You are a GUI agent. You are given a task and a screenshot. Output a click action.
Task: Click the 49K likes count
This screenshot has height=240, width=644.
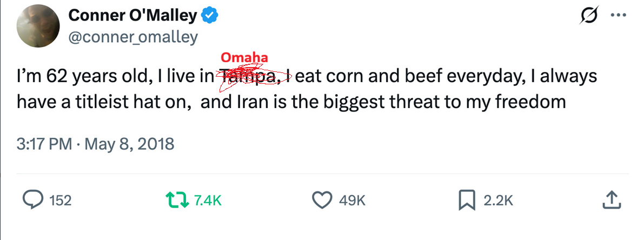(x=353, y=201)
